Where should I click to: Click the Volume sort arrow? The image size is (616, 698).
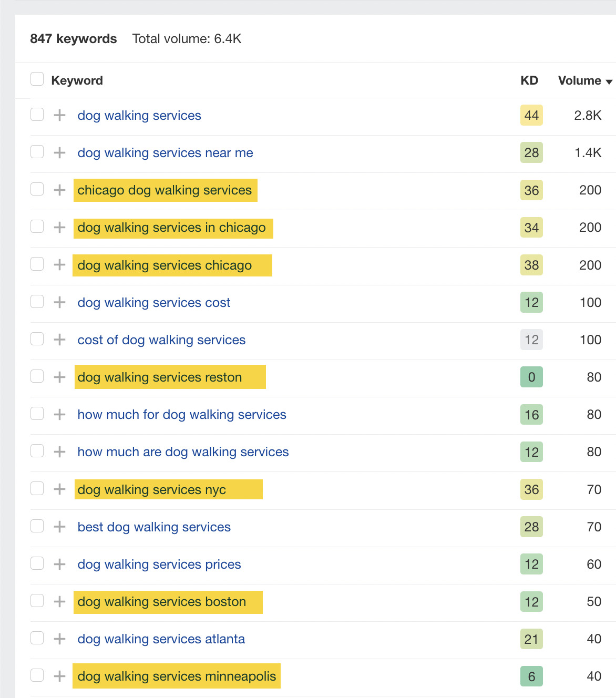coord(610,82)
